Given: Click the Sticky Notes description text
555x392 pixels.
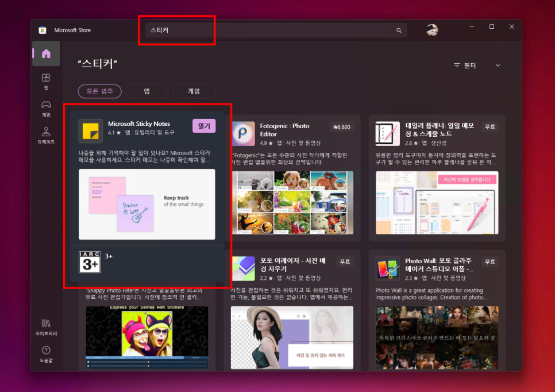Looking at the screenshot, I should 144,156.
